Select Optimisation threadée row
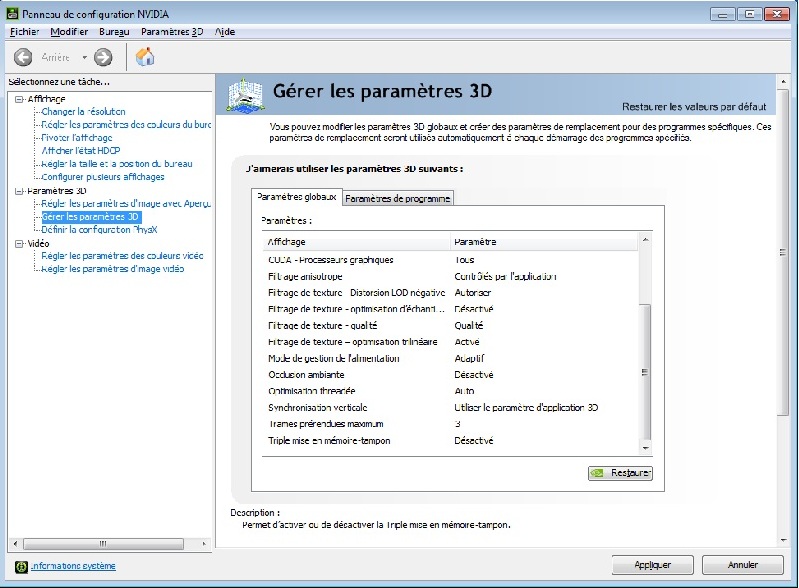The width and height of the screenshot is (799, 588). [450, 391]
